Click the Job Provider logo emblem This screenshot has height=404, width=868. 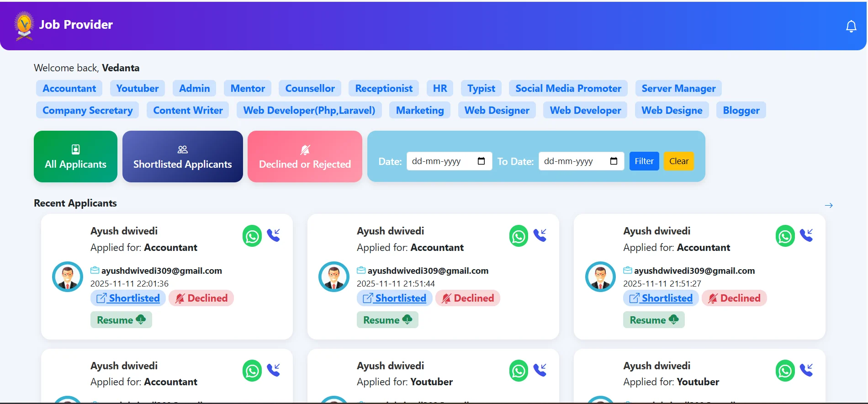point(24,26)
